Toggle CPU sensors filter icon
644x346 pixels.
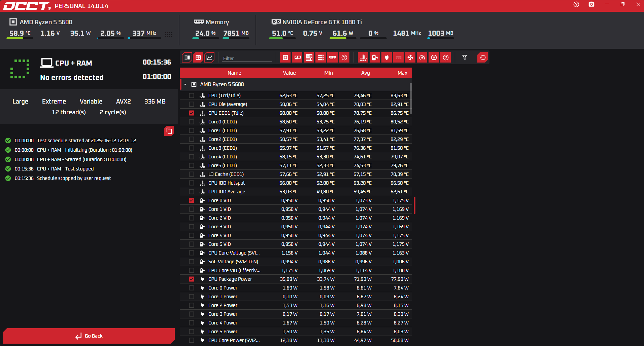pyautogui.click(x=285, y=57)
